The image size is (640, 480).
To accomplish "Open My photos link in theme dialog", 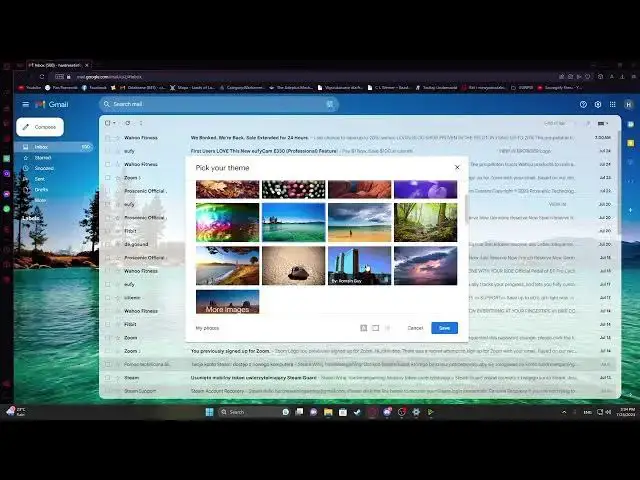I will point(207,328).
